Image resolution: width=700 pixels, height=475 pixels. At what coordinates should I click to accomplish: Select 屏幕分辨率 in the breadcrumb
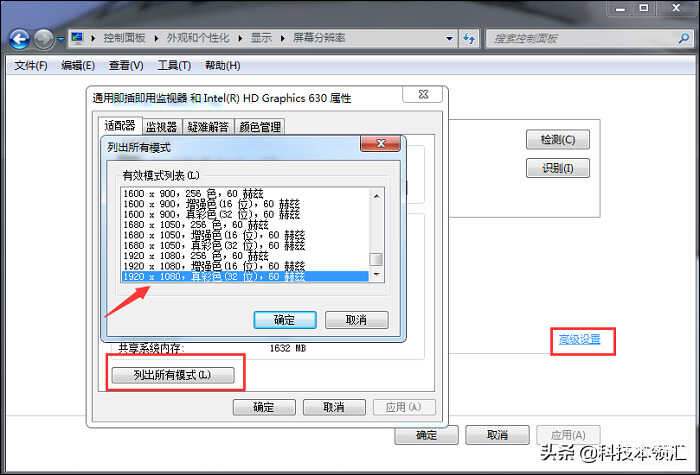coord(319,38)
